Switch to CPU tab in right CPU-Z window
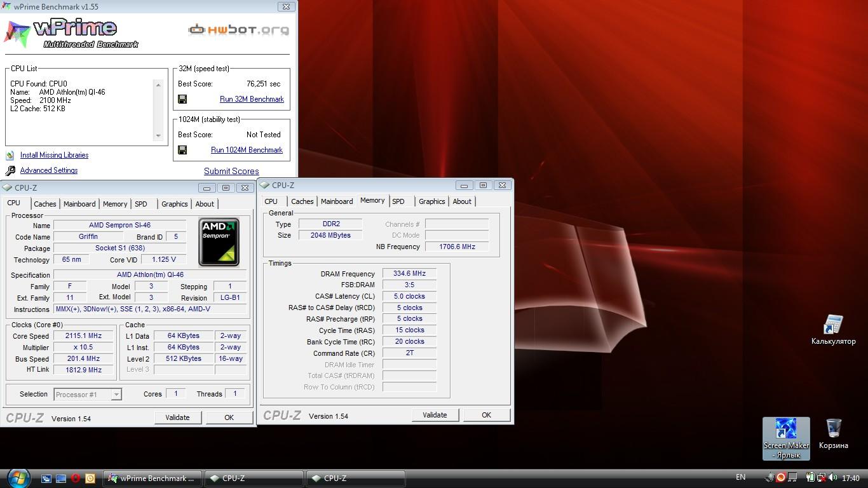This screenshot has height=488, width=868. (271, 201)
